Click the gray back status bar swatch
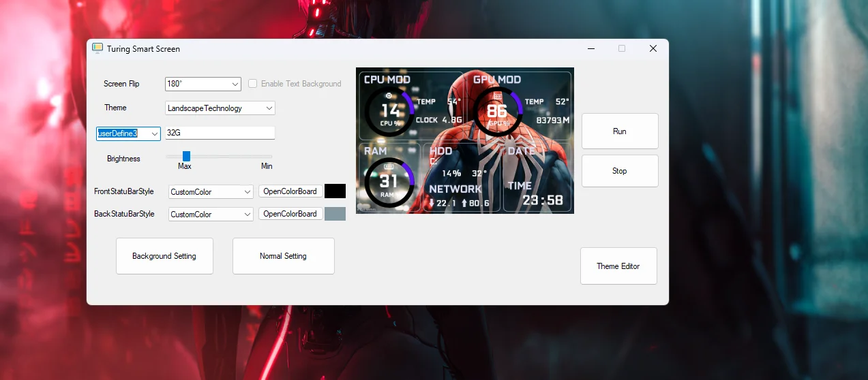The height and width of the screenshot is (380, 868). [335, 214]
